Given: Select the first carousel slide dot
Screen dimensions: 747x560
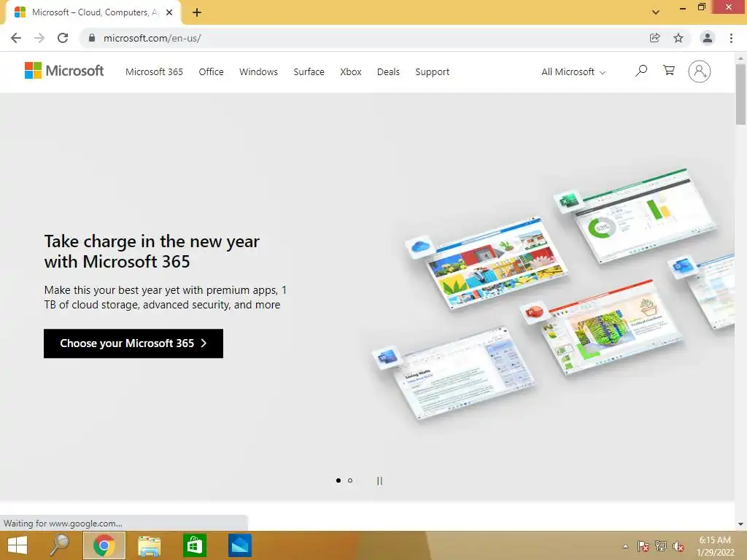Looking at the screenshot, I should (338, 481).
